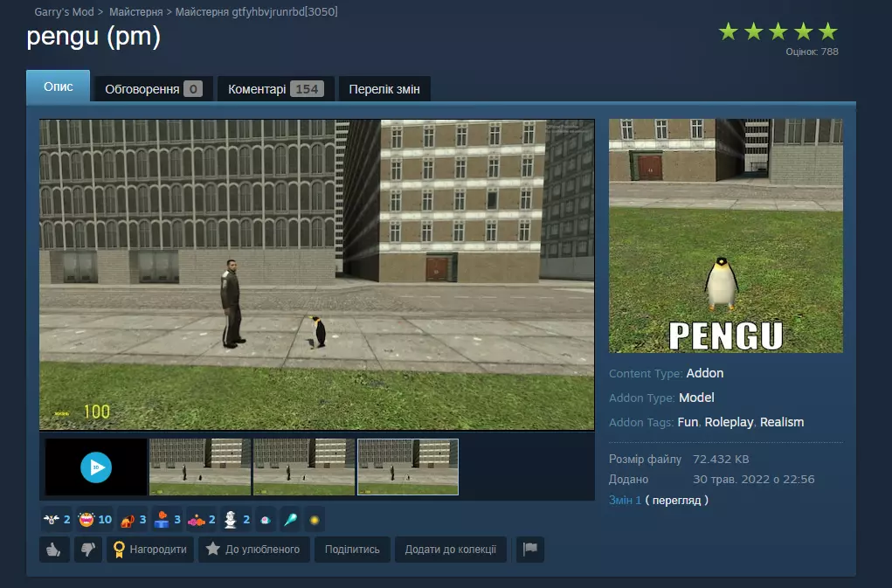Click the orange flame award showing 3

coord(133,519)
